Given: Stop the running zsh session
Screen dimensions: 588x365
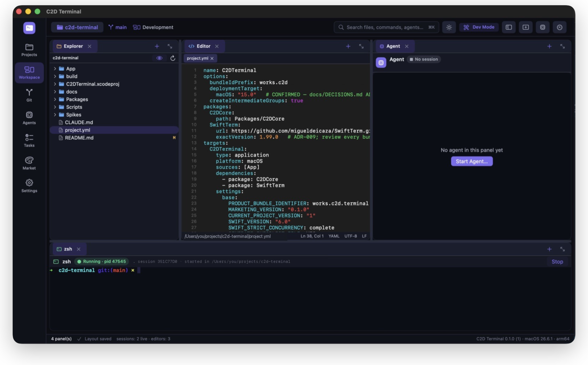Looking at the screenshot, I should (x=557, y=261).
